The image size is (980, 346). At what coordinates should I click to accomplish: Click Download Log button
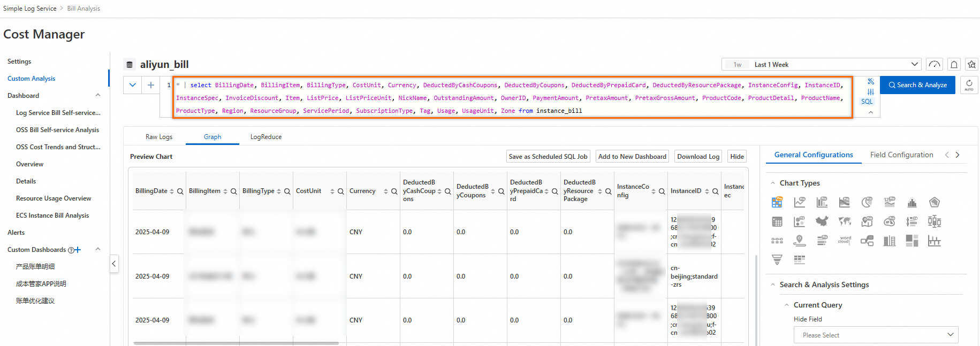(698, 157)
